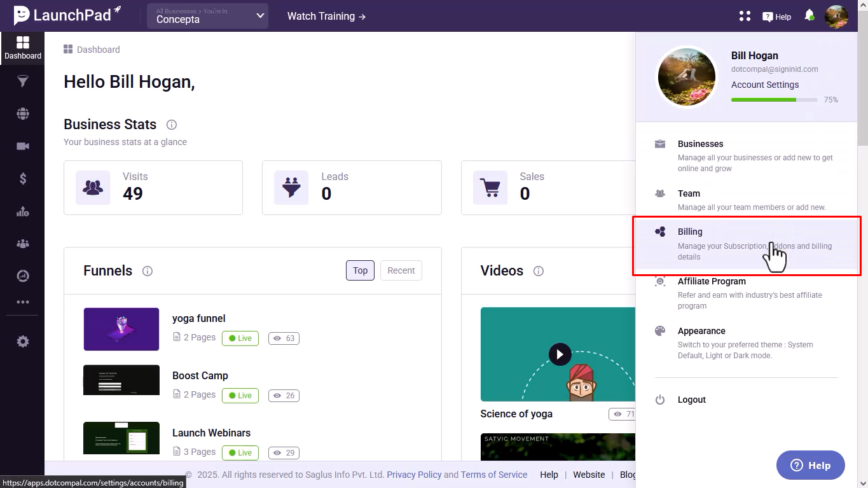The image size is (868, 488).
Task: Open the four-dot apps grid icon
Action: point(745,16)
